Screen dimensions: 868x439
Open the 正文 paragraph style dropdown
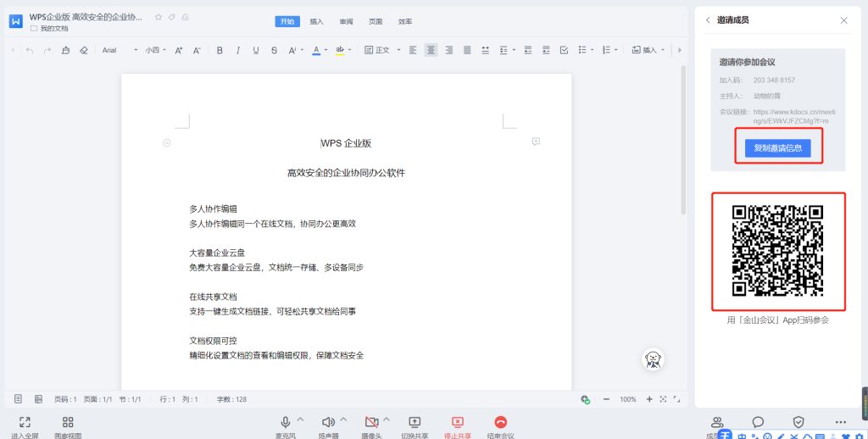click(382, 50)
